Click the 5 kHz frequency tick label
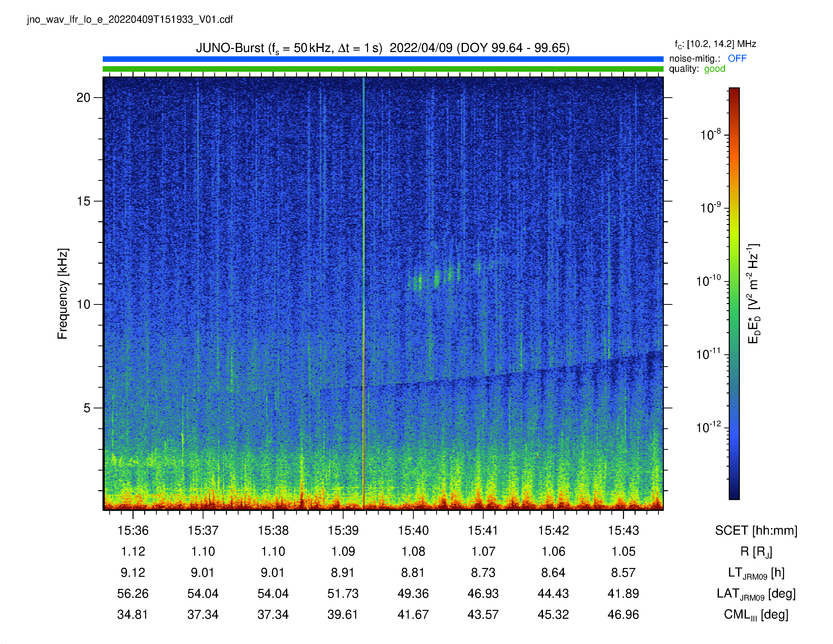Screen dimensions: 833x644 pos(87,408)
